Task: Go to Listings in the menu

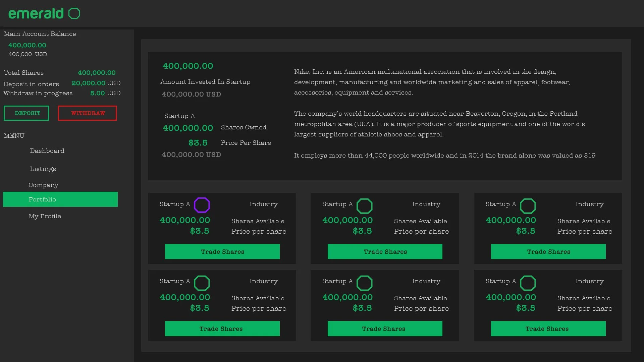Action: [43, 169]
